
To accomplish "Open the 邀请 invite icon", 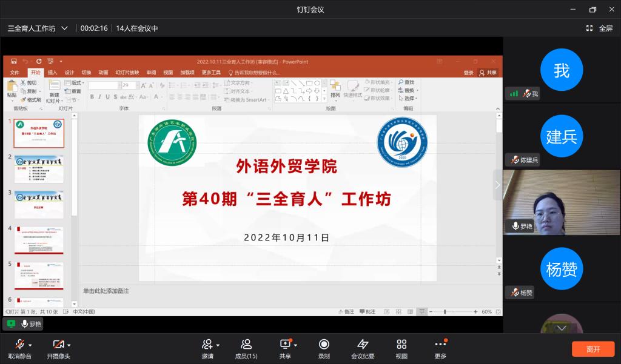I will click(207, 344).
